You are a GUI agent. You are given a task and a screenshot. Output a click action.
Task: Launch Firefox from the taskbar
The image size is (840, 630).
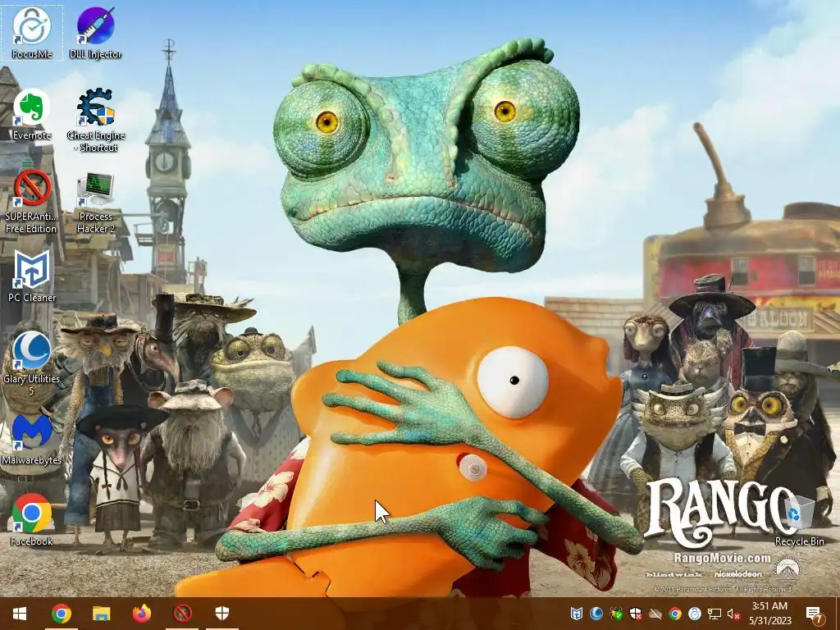[x=142, y=614]
